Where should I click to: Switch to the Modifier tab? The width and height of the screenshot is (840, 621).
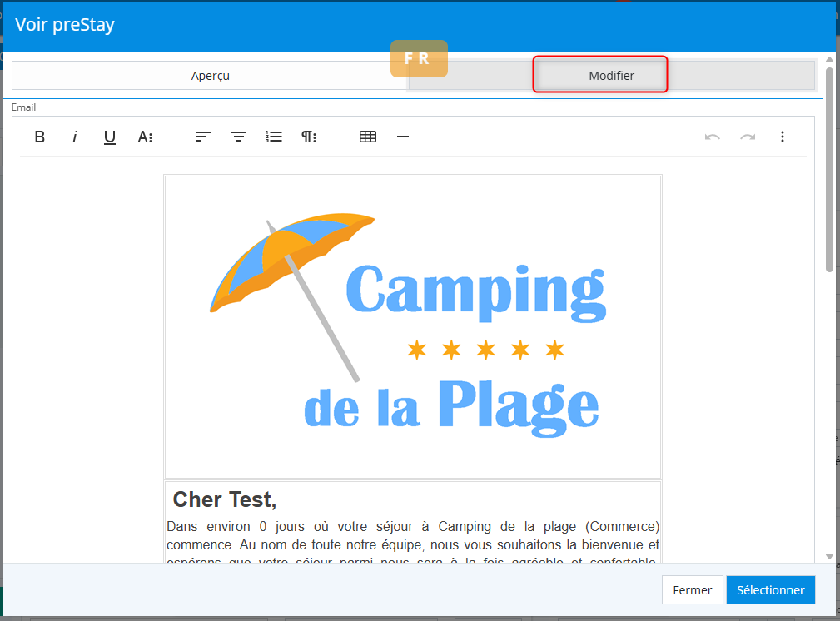pyautogui.click(x=611, y=76)
